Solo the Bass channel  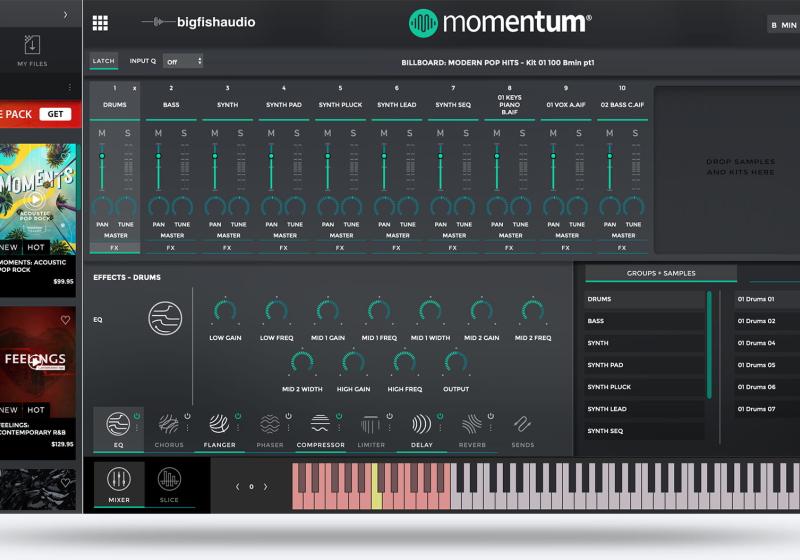click(184, 133)
